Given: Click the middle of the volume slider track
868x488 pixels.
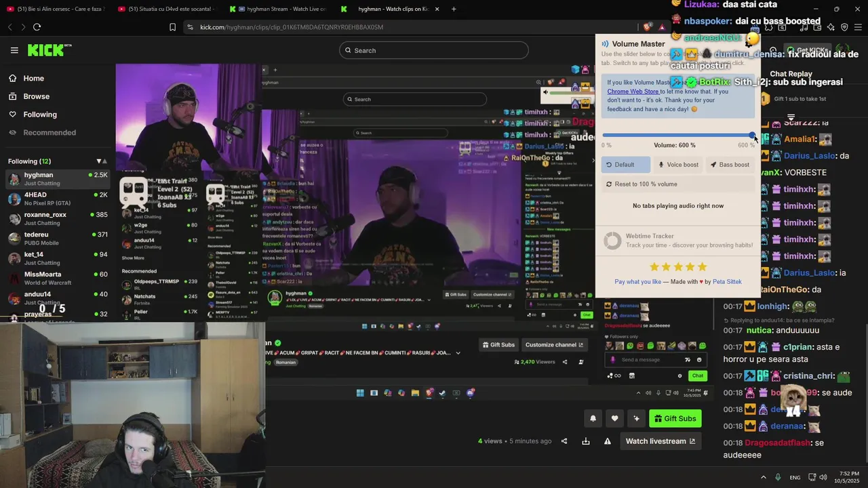Looking at the screenshot, I should pos(678,136).
